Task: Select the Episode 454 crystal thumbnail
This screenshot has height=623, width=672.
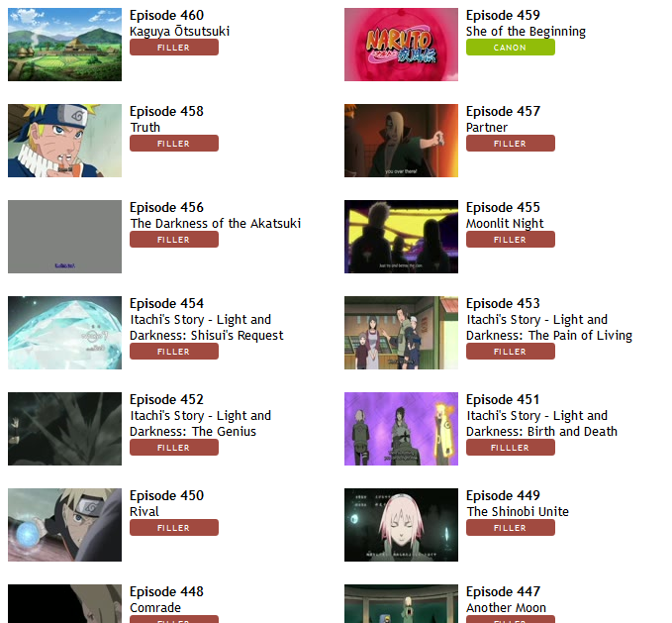Action: pyautogui.click(x=64, y=332)
